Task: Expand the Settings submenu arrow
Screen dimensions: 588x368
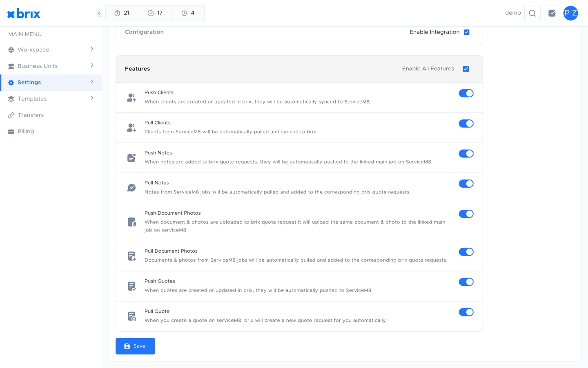Action: pyautogui.click(x=92, y=82)
